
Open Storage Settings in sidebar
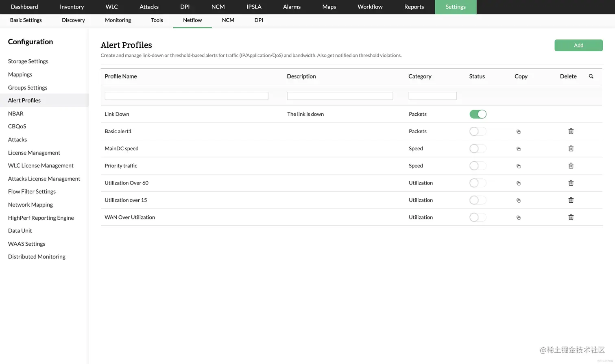tap(28, 61)
